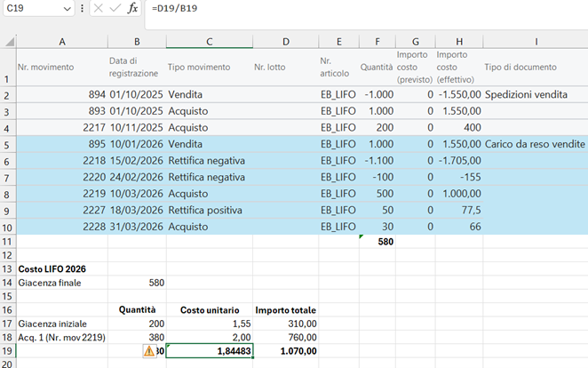This screenshot has height=368, width=588.
Task: Select row 5 header
Action: (8, 144)
